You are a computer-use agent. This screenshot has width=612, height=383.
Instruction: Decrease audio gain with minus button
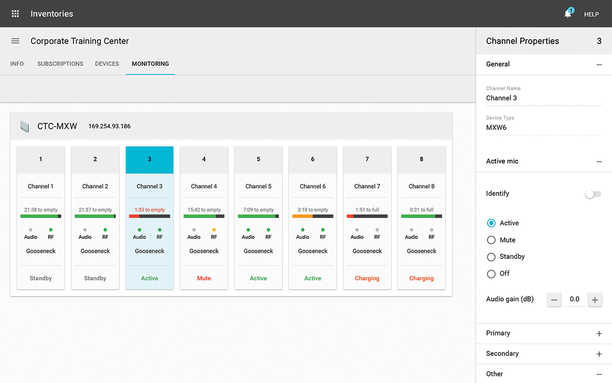coord(554,300)
